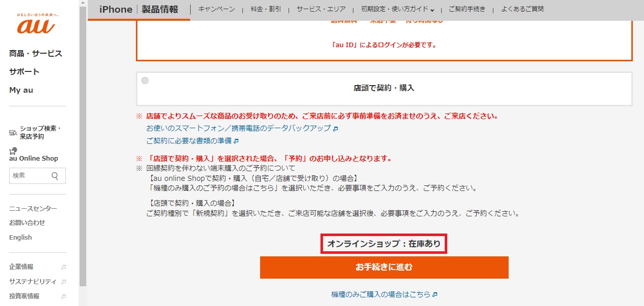Image resolution: width=644 pixels, height=306 pixels.
Task: Click the オンラインショップ：在庫あり stock status text
Action: click(384, 244)
